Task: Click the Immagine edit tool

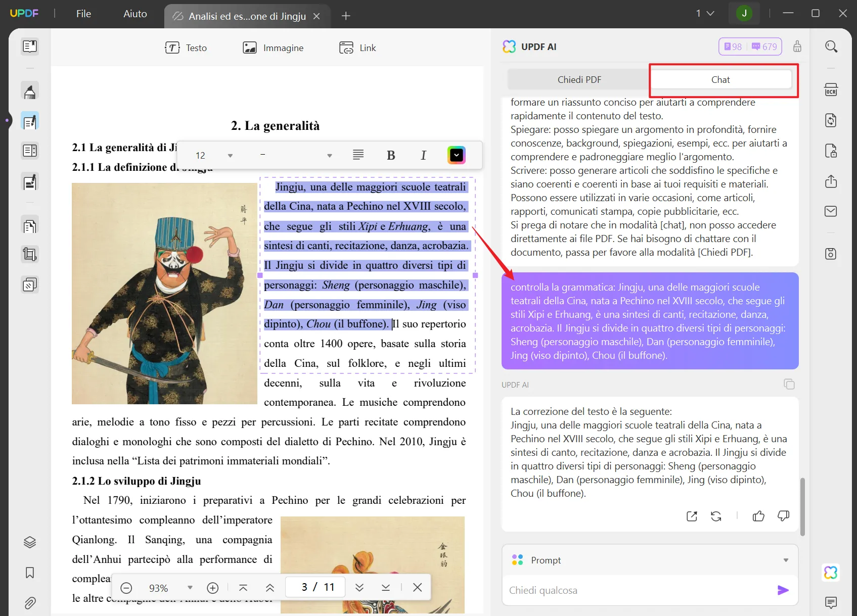Action: (273, 48)
